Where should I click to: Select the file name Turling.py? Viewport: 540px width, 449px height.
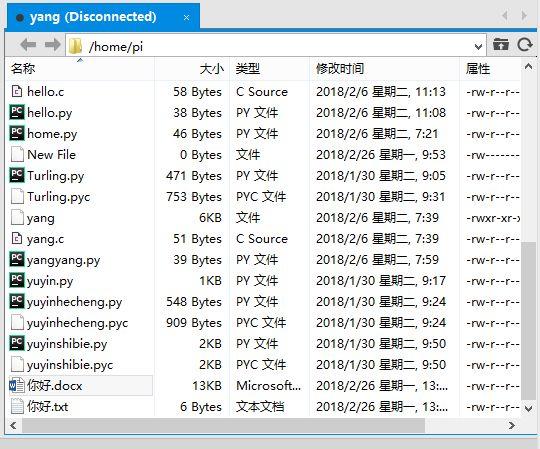pos(55,176)
